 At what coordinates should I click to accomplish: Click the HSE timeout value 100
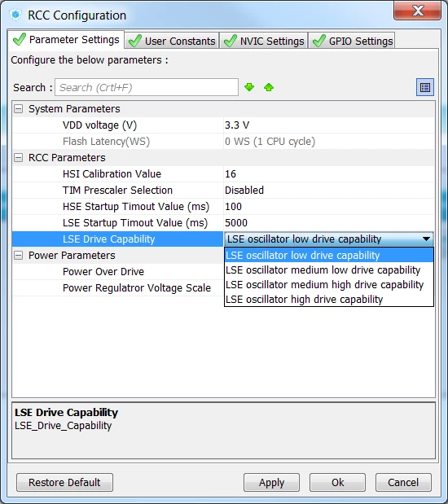click(329, 207)
